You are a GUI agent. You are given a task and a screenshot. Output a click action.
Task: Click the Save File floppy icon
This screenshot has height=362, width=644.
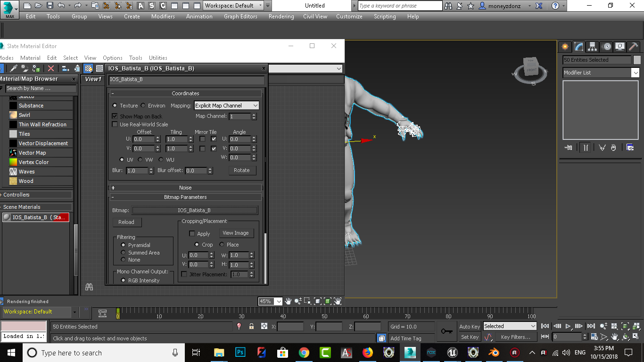coord(50,6)
